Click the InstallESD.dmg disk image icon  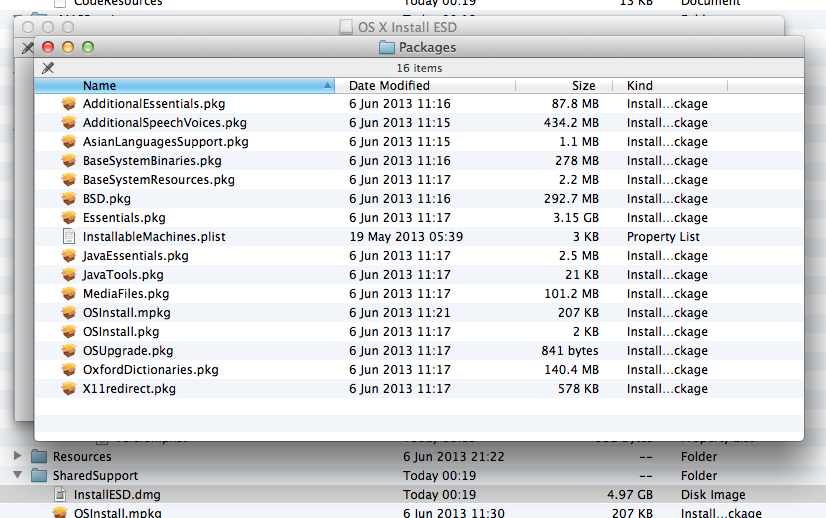pos(61,494)
